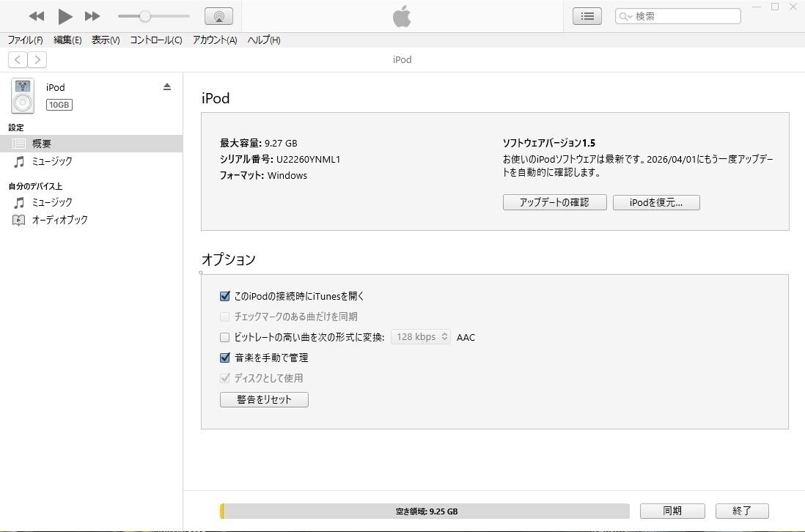Viewport: 805px width, 532px height.
Task: Click the アップデートの確認 button
Action: coord(554,202)
